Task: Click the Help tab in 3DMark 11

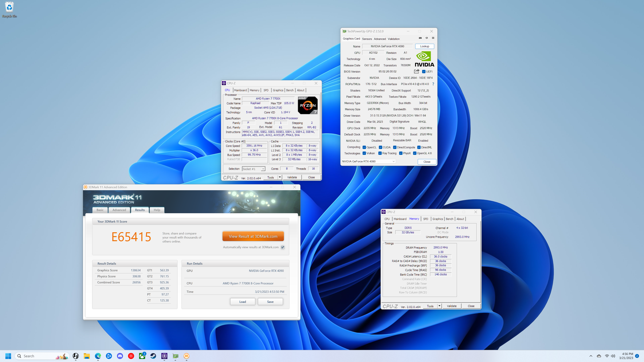Action: 157,210
